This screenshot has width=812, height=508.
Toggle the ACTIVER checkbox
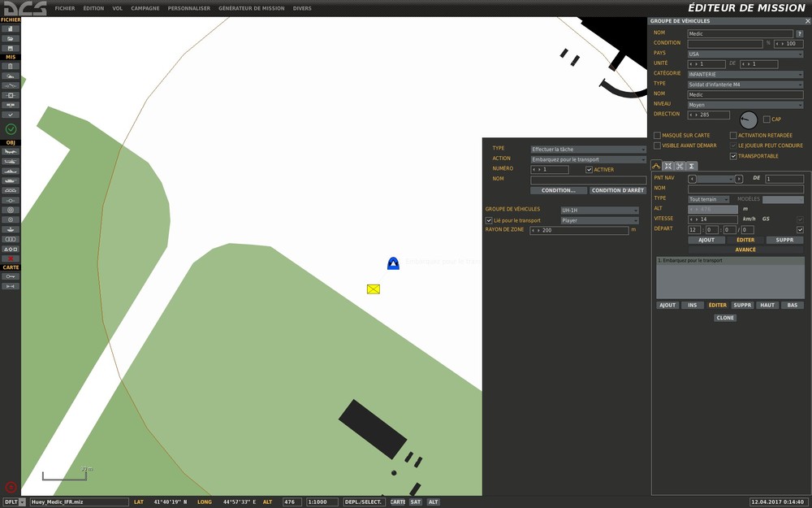[x=589, y=170]
